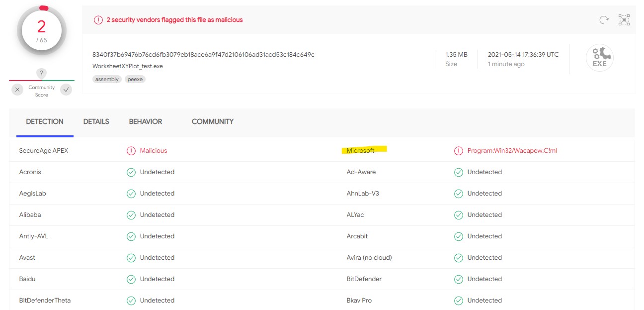Click red warning icon beside SecureAge Malicious
This screenshot has width=644, height=310.
point(131,151)
